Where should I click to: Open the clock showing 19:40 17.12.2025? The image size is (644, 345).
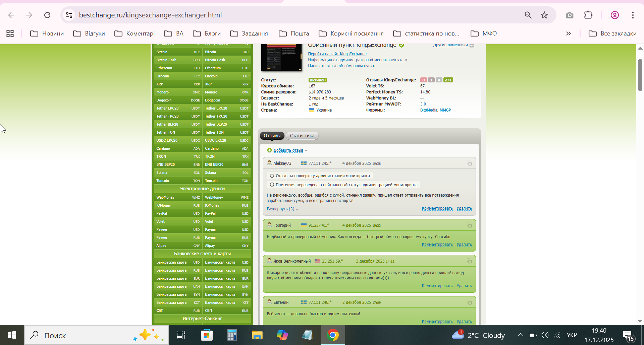(x=599, y=335)
